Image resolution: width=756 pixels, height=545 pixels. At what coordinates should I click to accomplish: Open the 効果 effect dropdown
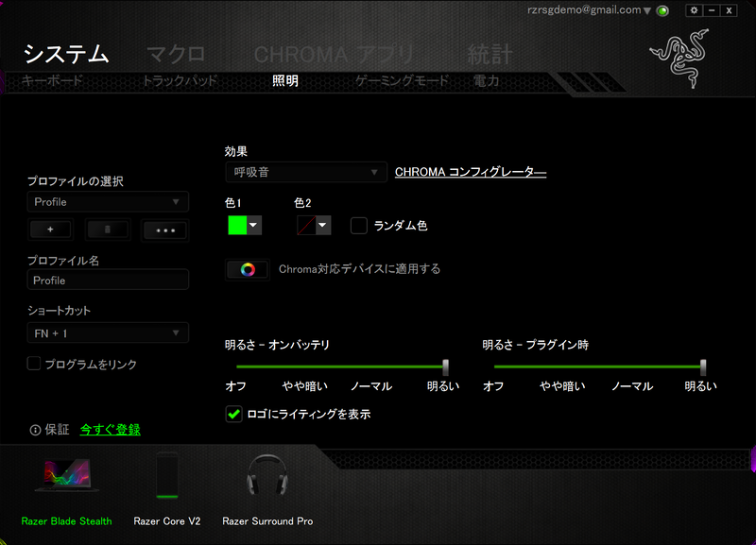click(306, 172)
